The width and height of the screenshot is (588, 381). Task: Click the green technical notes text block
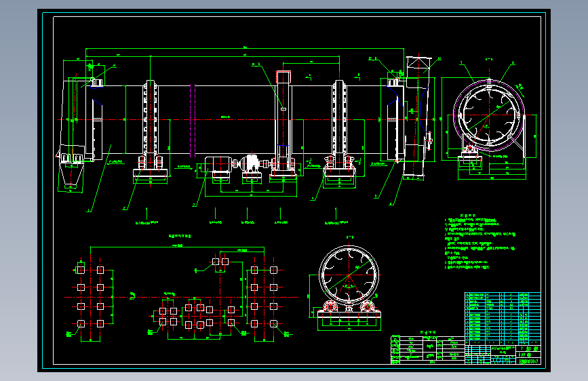pos(479,242)
